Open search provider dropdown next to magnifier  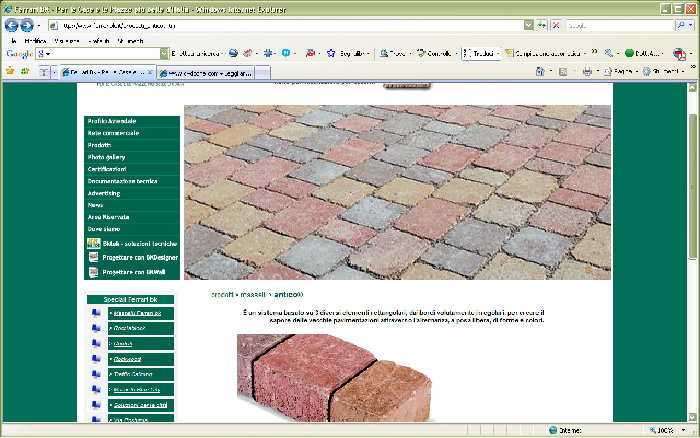pos(691,26)
